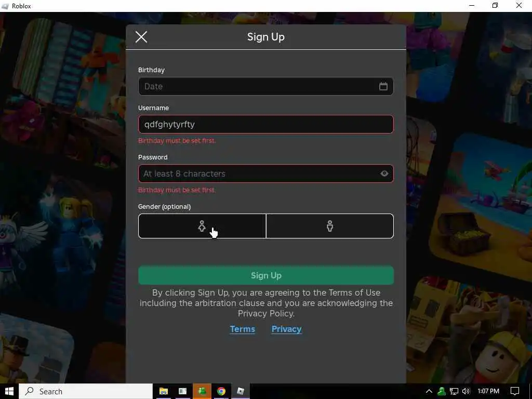532x399 pixels.
Task: Click the 1:07 PM clock
Action: coord(488,391)
